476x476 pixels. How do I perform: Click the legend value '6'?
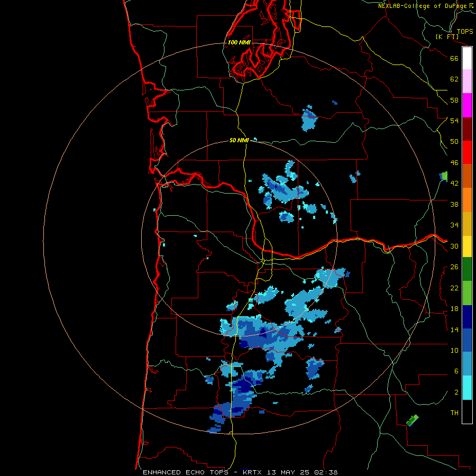pos(456,371)
